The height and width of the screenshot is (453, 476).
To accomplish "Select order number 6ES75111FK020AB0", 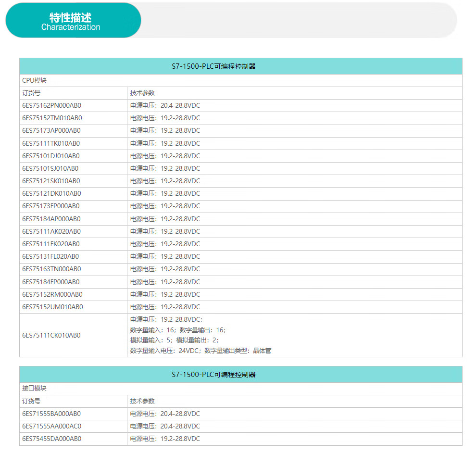I will point(51,244).
